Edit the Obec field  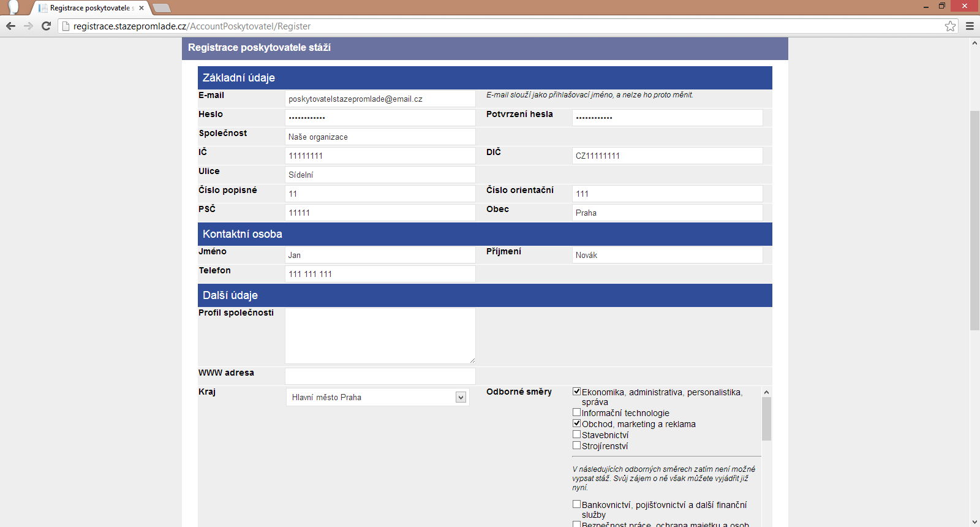point(668,213)
